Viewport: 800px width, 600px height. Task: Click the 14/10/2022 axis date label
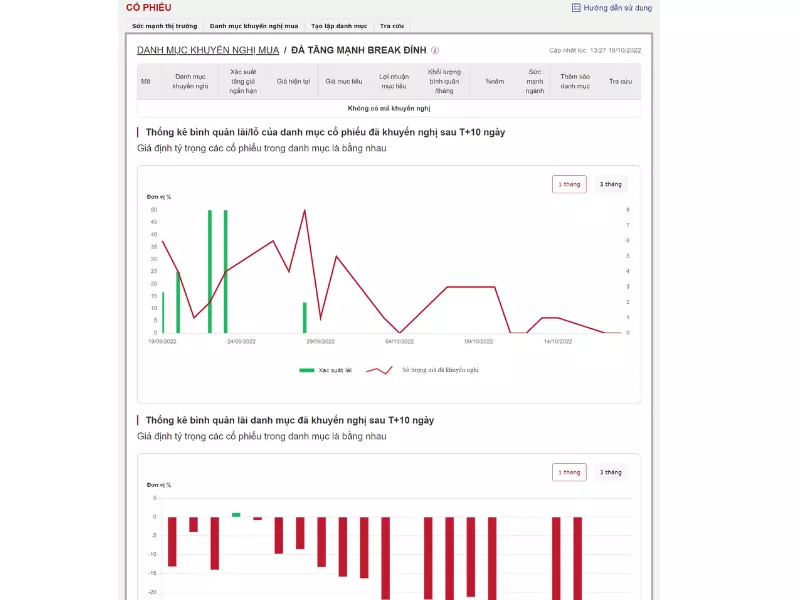(558, 341)
